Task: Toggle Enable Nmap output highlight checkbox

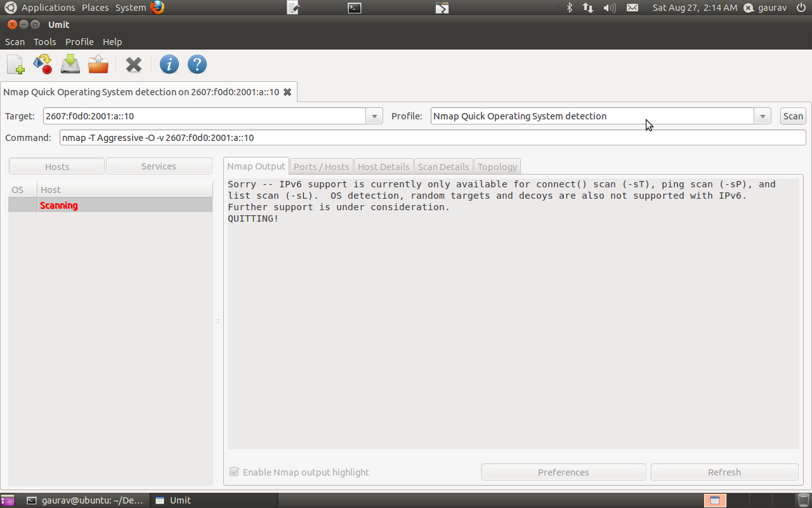Action: [x=234, y=472]
